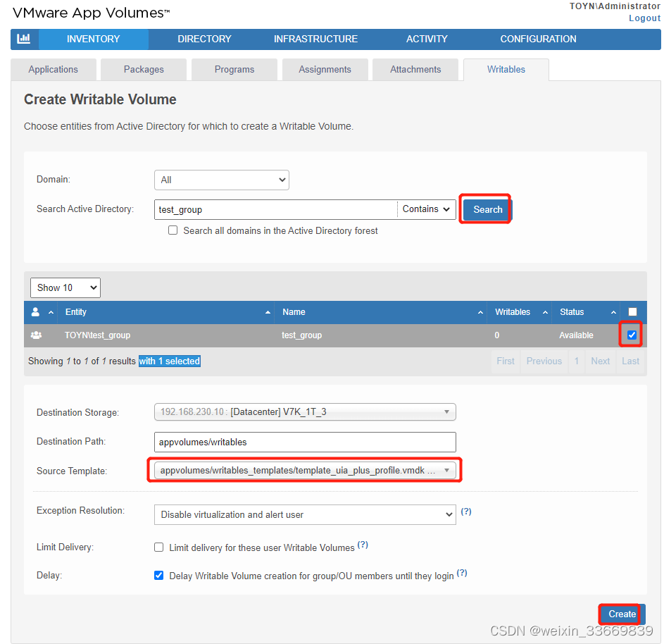Open the Exception Resolution help (?)

click(x=466, y=512)
